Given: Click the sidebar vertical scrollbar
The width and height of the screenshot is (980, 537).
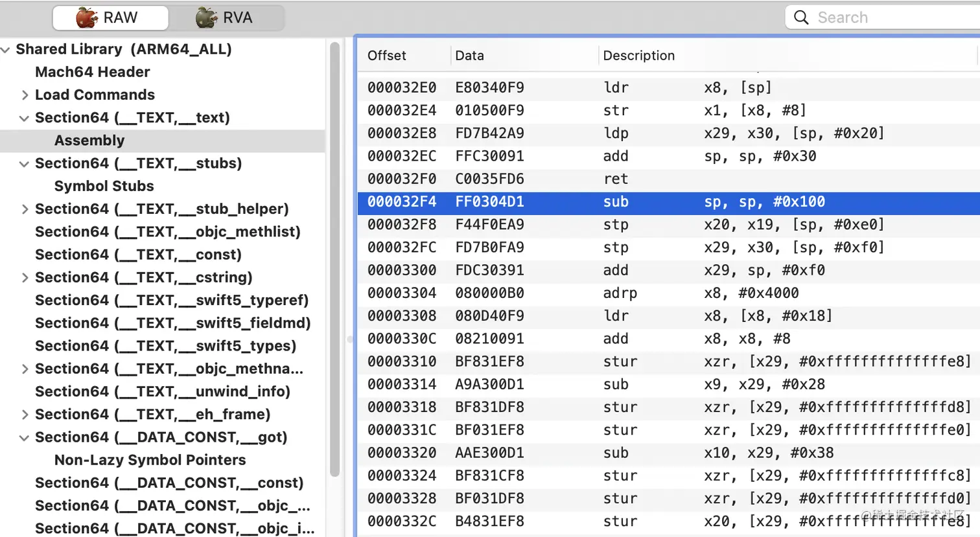Looking at the screenshot, I should tap(334, 259).
